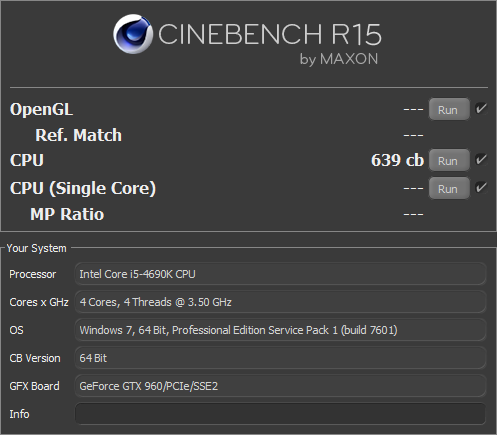This screenshot has height=435, width=497.
Task: Click the Your System group title
Action: [36, 248]
